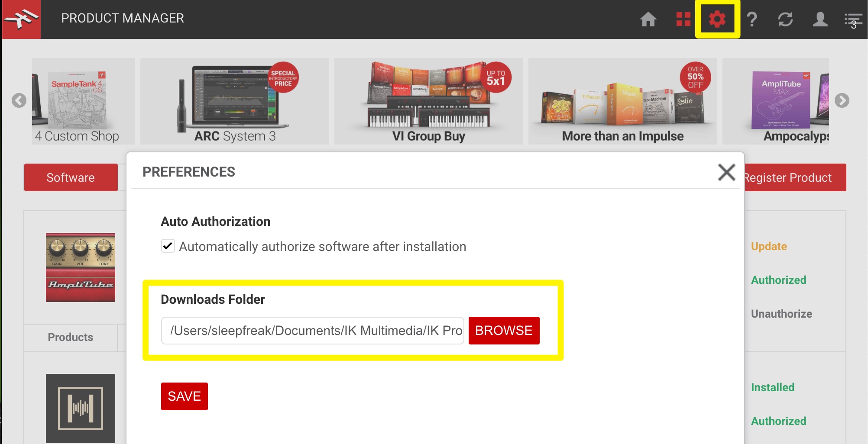868x444 pixels.
Task: Click the PREFERENCES dialog title
Action: pyautogui.click(x=189, y=172)
